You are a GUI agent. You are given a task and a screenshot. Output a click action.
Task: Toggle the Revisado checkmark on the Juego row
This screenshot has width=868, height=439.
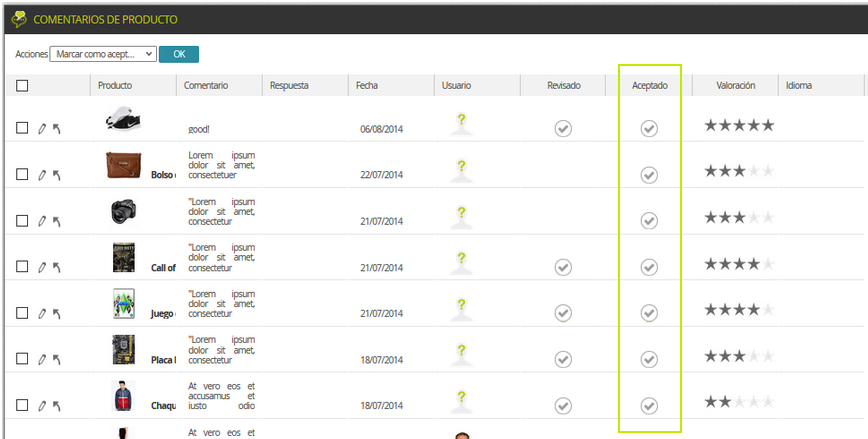pyautogui.click(x=563, y=313)
